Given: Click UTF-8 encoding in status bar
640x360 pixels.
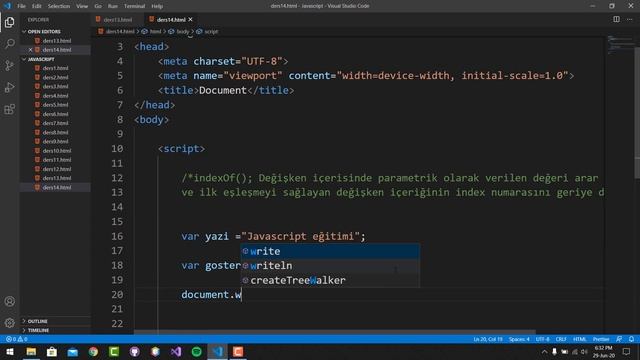Looking at the screenshot, I should click(542, 339).
